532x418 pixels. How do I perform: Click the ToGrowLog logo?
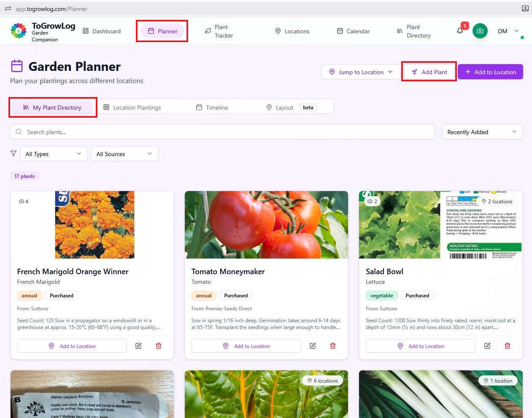(18, 31)
